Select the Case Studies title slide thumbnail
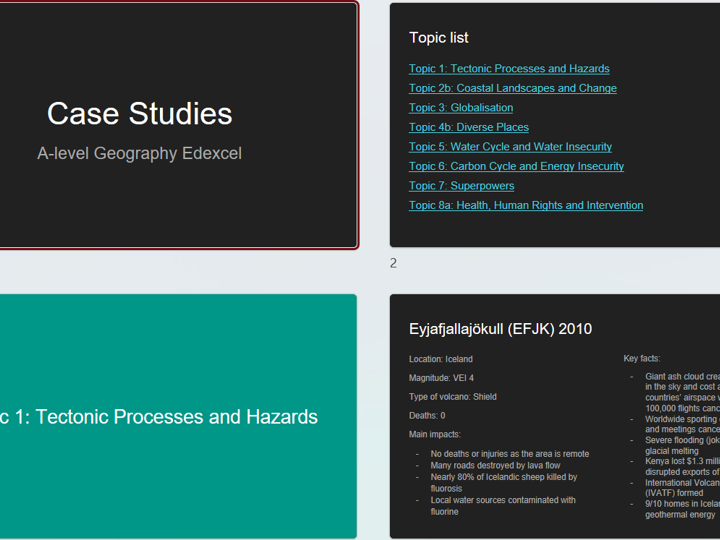 (x=178, y=125)
